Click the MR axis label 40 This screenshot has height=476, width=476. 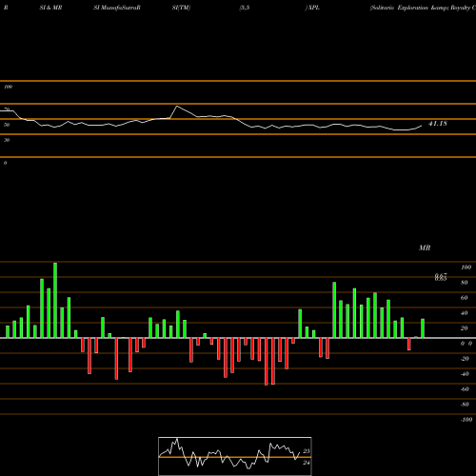pos(465,313)
